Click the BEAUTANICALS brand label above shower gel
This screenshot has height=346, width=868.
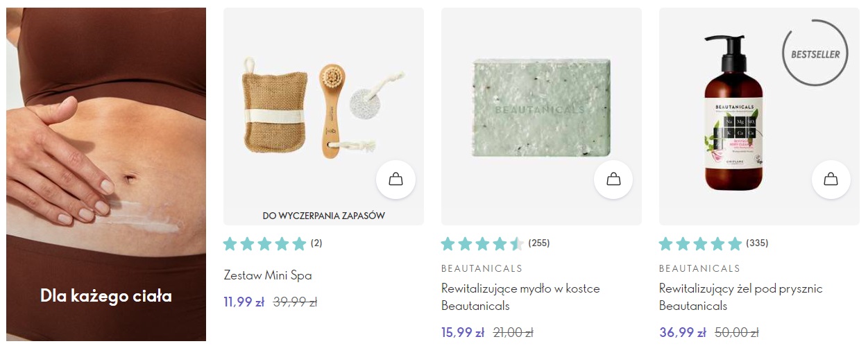[699, 268]
